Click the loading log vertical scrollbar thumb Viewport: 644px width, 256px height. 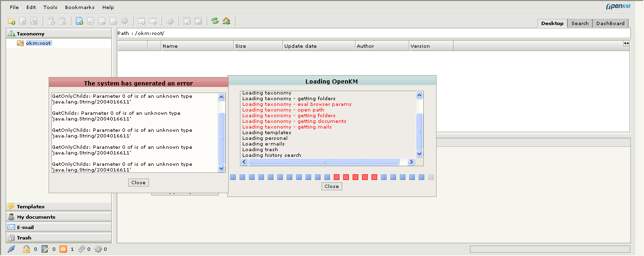coord(420,131)
